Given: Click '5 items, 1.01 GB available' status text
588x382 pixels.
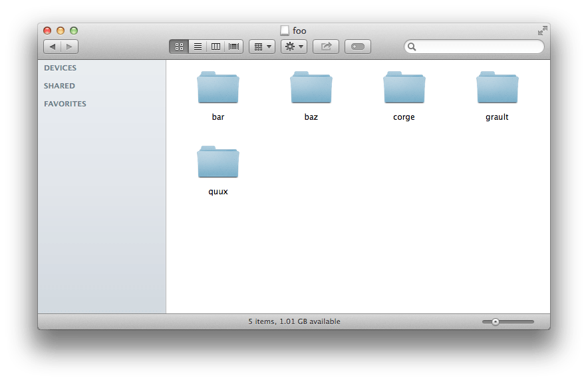Looking at the screenshot, I should [x=295, y=321].
